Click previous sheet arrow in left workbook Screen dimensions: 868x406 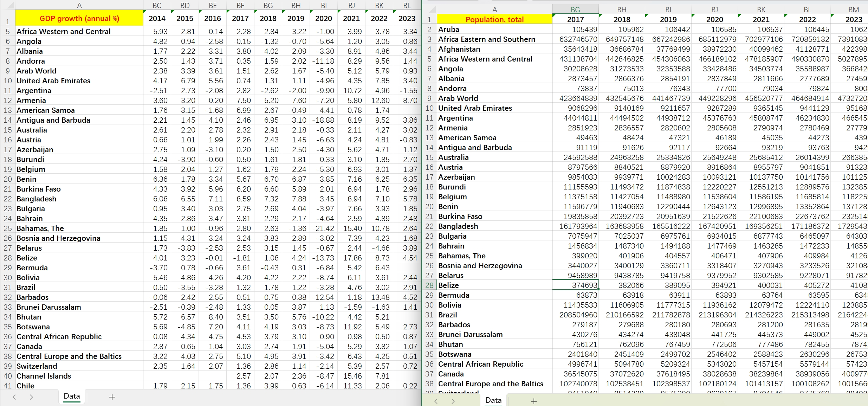tap(14, 397)
